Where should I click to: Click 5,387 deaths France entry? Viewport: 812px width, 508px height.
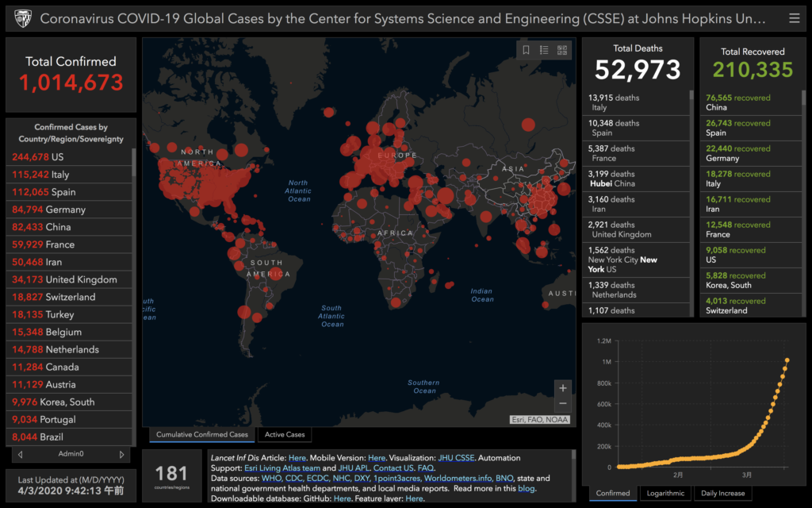coord(635,153)
